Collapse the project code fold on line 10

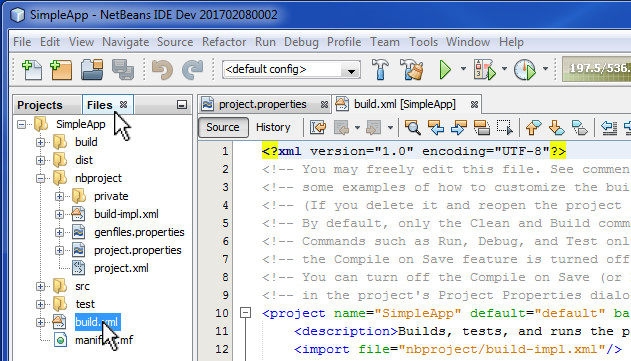pos(245,313)
